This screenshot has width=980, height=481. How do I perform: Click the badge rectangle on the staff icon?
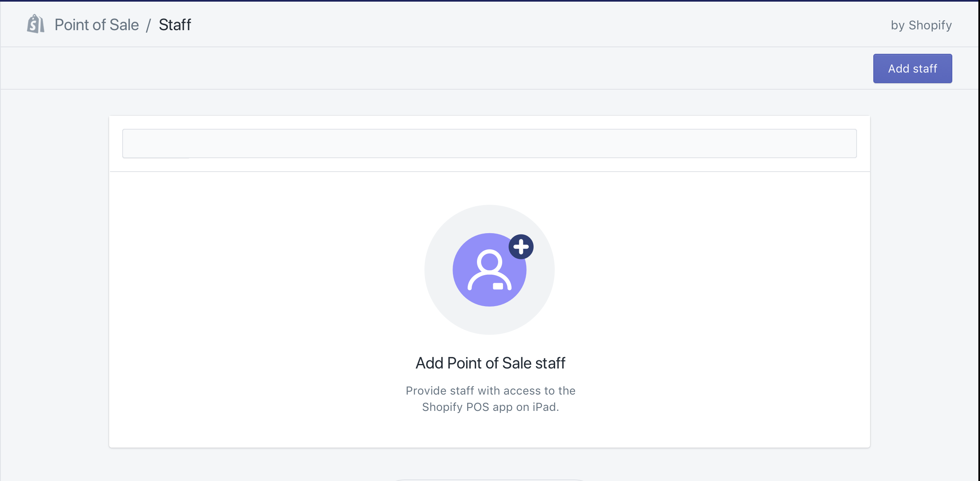pos(498,286)
